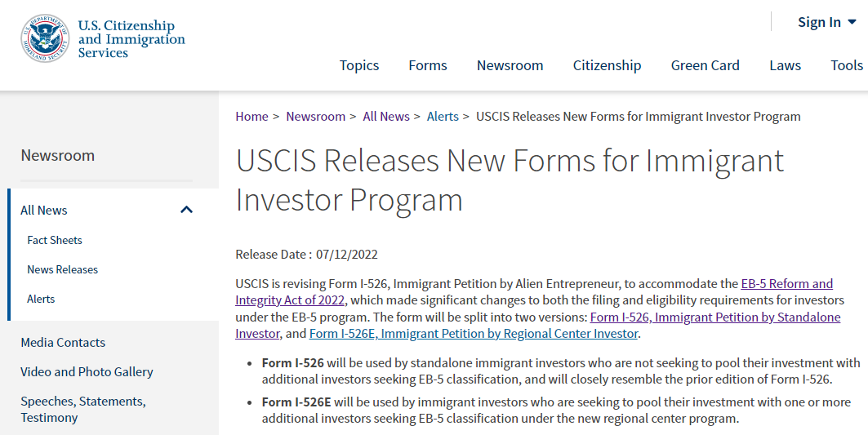Image resolution: width=868 pixels, height=435 pixels.
Task: Click the Homeland Security seal logo
Action: coord(46,38)
